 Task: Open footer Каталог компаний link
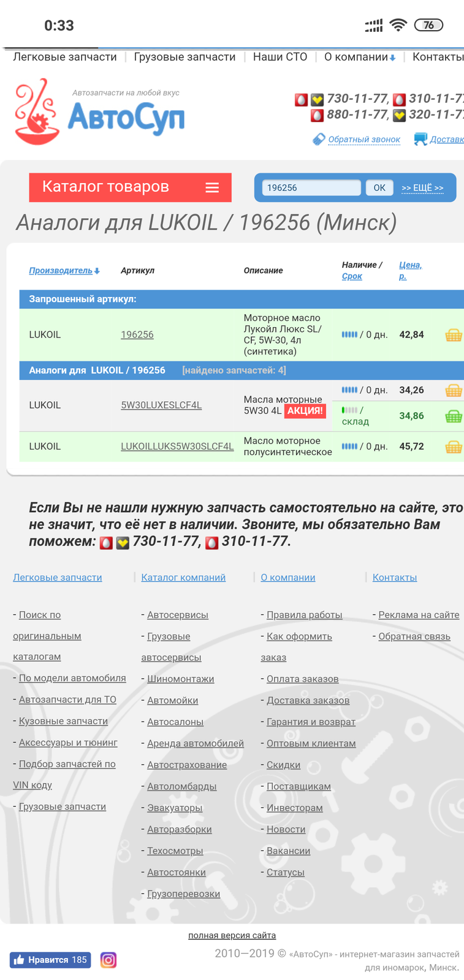pyautogui.click(x=183, y=578)
